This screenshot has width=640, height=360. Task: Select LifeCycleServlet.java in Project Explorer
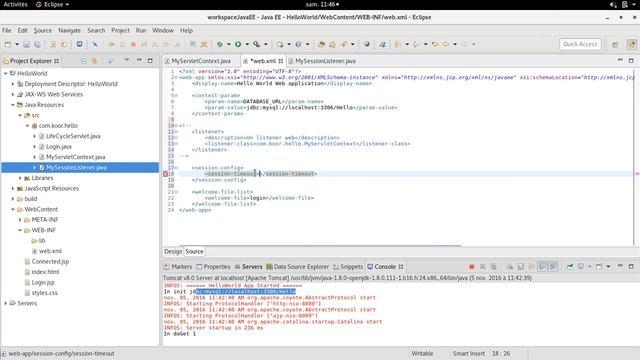(73, 136)
